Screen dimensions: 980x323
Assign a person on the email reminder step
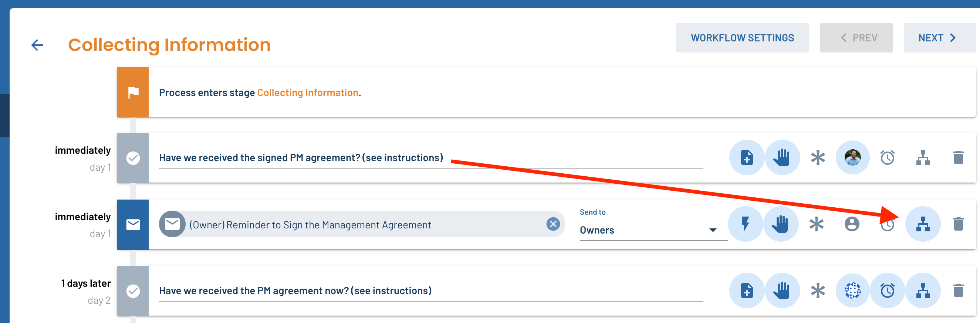852,224
